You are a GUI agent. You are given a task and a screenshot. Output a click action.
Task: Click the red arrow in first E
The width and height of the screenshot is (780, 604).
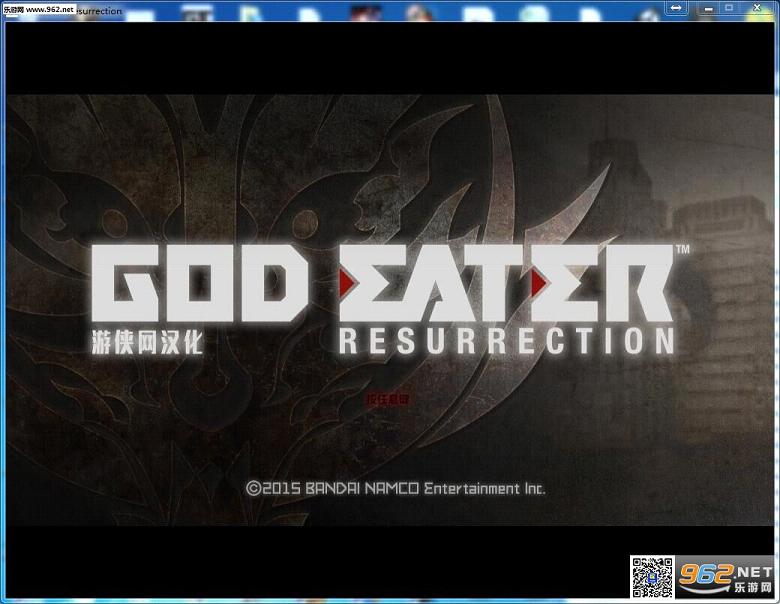(x=347, y=282)
